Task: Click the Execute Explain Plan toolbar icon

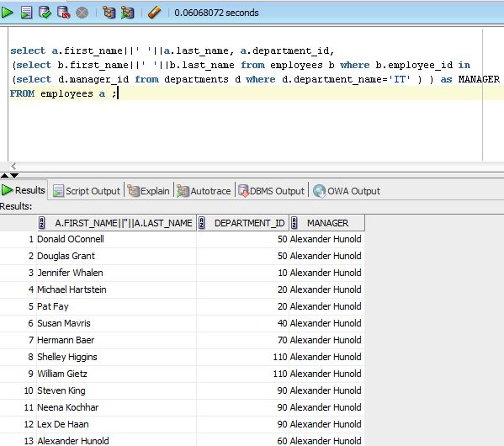Action: 109,13
